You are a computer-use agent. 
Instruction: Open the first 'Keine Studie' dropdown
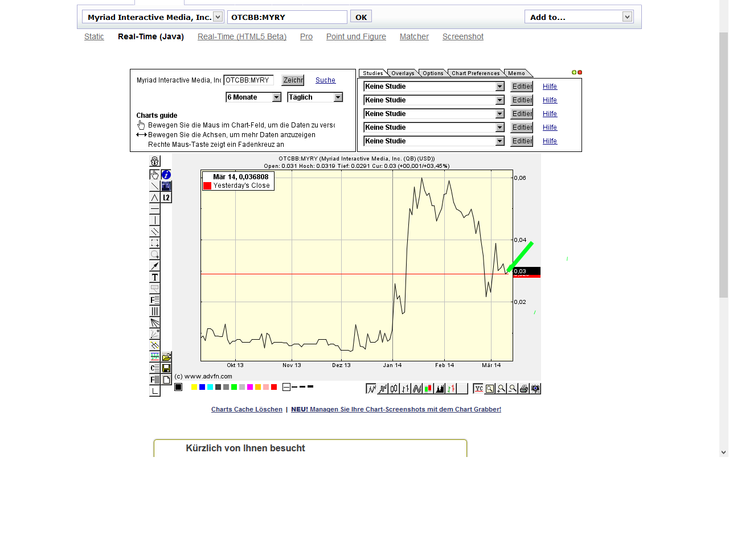[434, 87]
